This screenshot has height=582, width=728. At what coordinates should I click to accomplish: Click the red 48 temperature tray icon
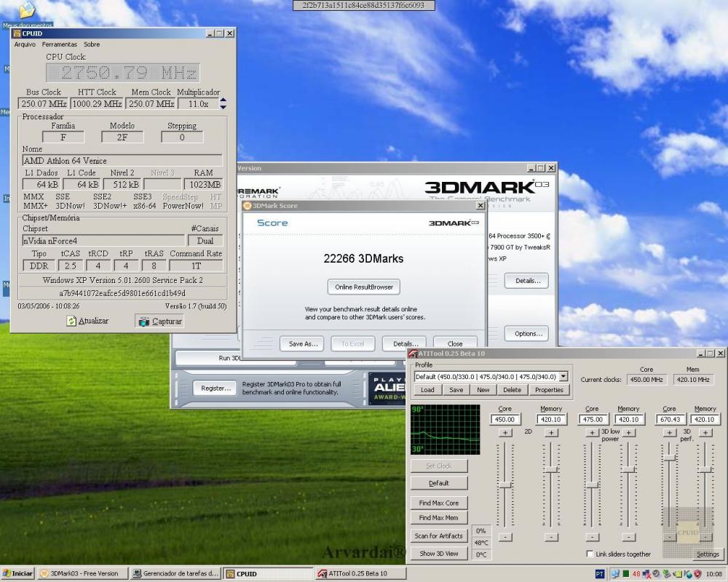(636, 574)
